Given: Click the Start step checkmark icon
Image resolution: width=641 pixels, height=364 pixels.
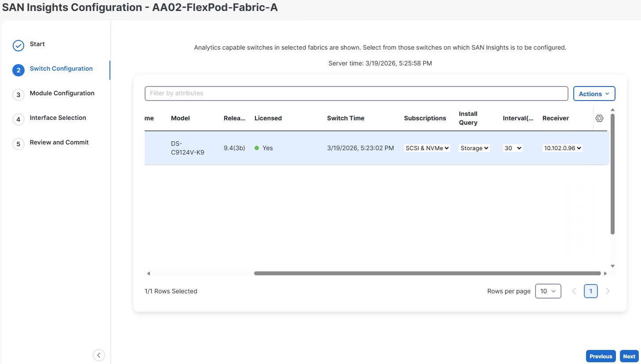Looking at the screenshot, I should tap(18, 46).
